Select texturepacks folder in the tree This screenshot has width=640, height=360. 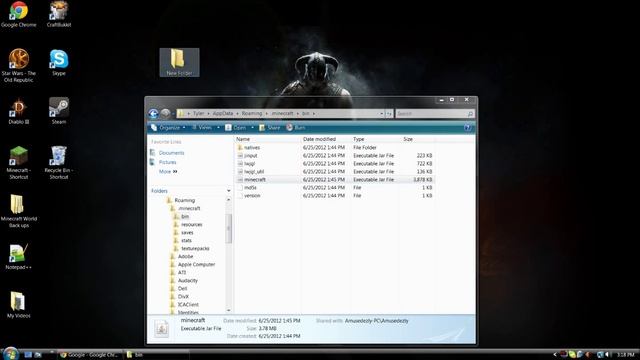click(x=195, y=248)
